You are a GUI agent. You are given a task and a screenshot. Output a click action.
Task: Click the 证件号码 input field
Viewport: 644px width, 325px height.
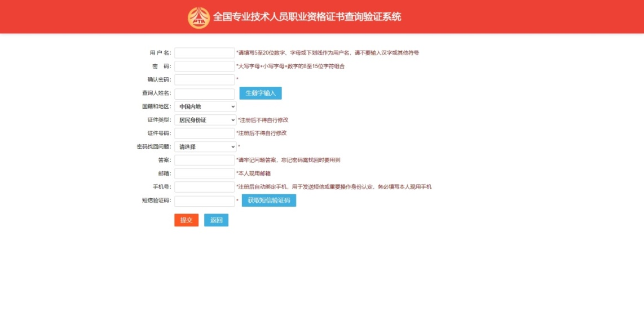(204, 133)
